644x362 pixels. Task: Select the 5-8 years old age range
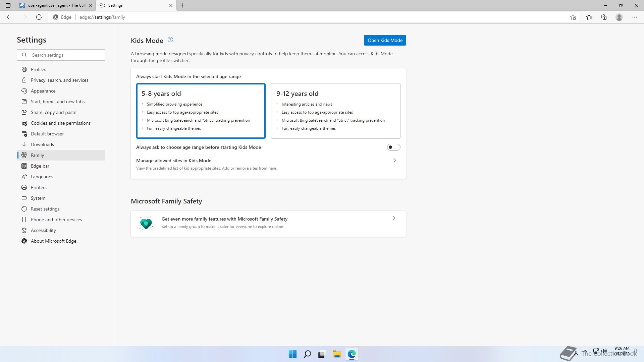pos(201,111)
